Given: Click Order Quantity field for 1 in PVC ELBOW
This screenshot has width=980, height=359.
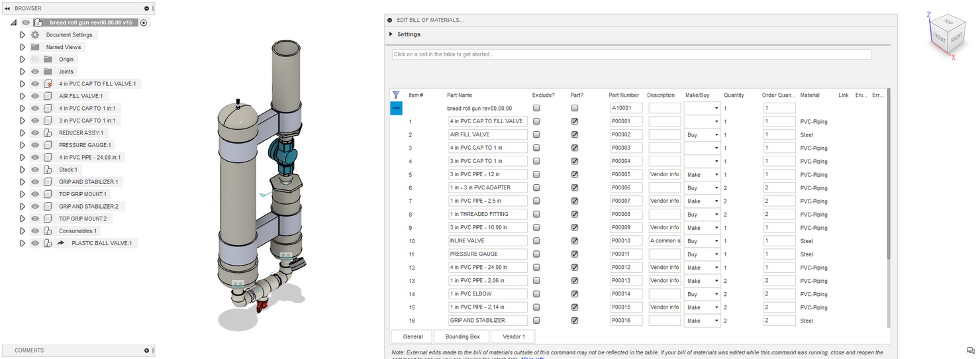Looking at the screenshot, I should [x=779, y=293].
